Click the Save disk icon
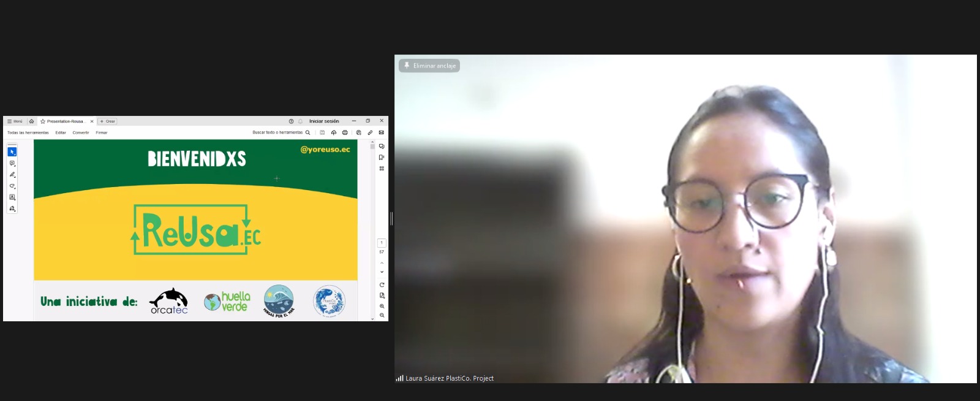Image resolution: width=980 pixels, height=401 pixels. tap(322, 132)
